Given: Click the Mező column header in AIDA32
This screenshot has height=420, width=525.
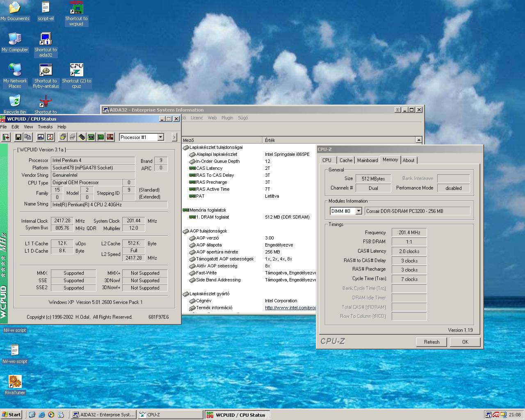Looking at the screenshot, I should (222, 140).
